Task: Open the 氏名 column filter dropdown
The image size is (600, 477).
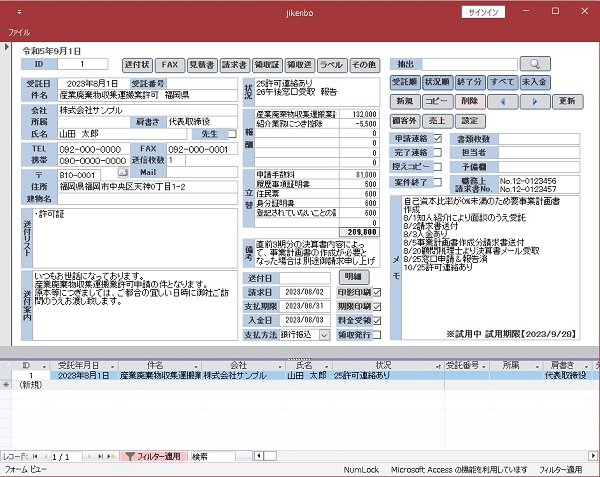Action: coord(326,366)
